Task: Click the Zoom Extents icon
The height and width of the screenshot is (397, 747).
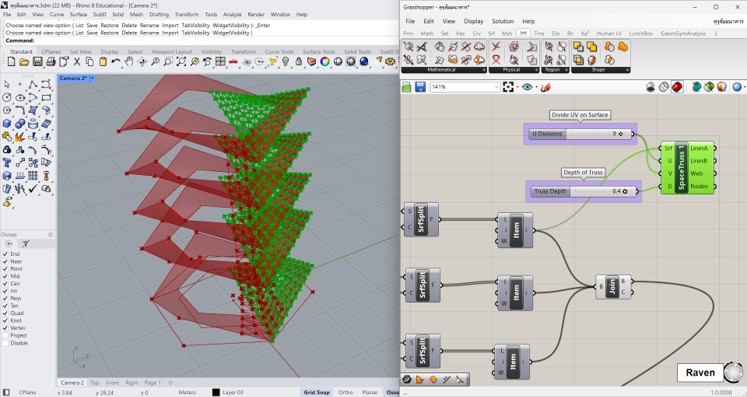Action: click(181, 62)
